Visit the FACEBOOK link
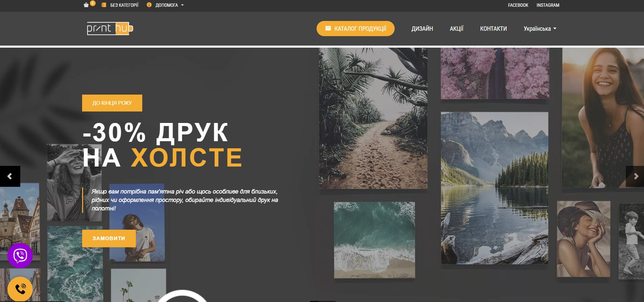The height and width of the screenshot is (302, 644). point(518,5)
